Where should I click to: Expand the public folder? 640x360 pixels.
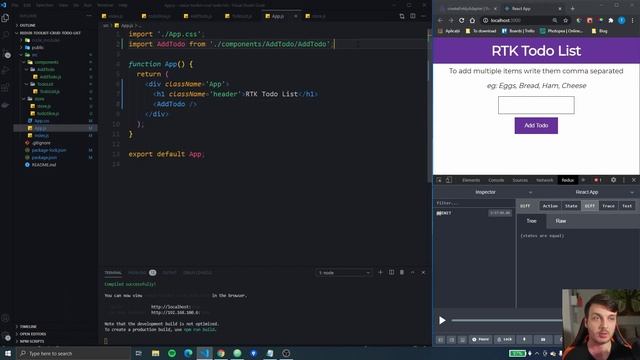55,47
